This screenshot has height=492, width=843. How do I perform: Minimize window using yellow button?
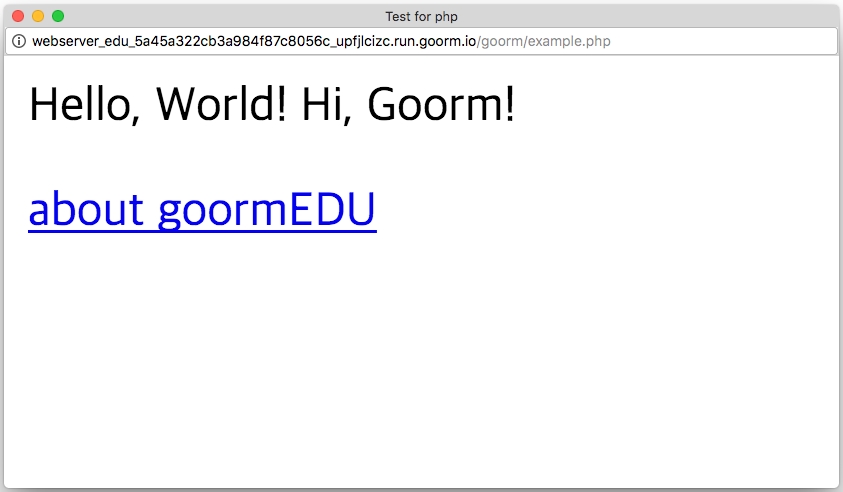(38, 16)
